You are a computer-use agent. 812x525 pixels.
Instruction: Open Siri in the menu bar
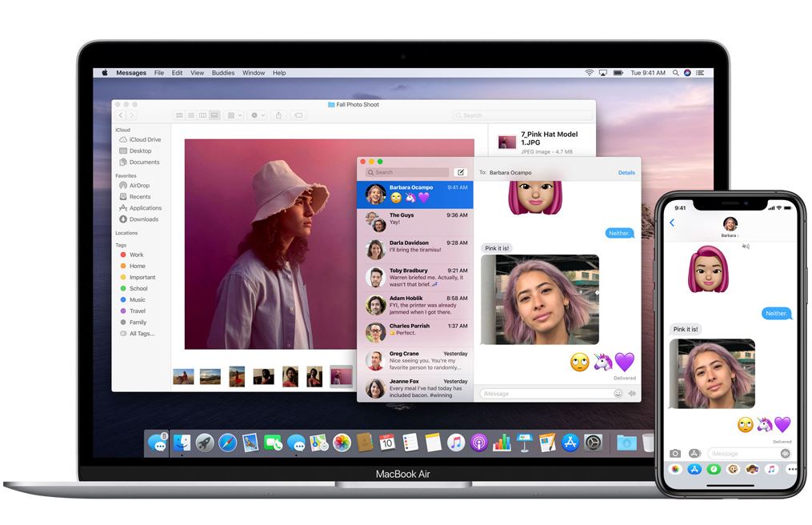click(687, 73)
